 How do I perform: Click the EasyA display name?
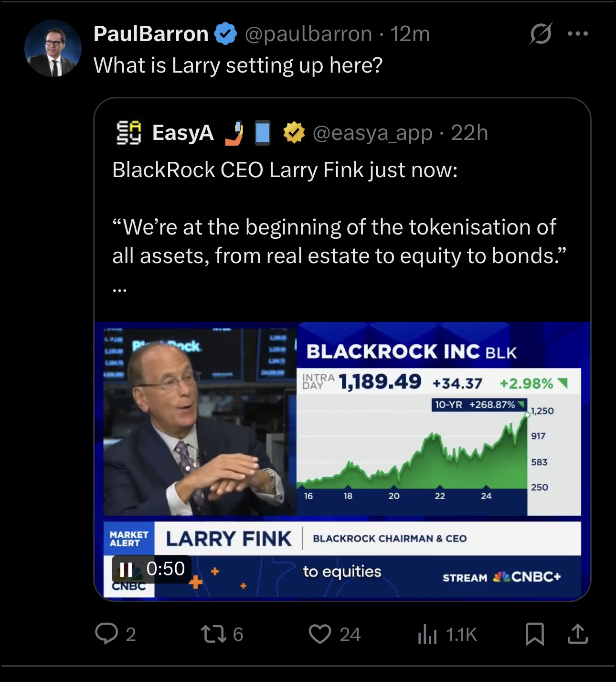[183, 133]
